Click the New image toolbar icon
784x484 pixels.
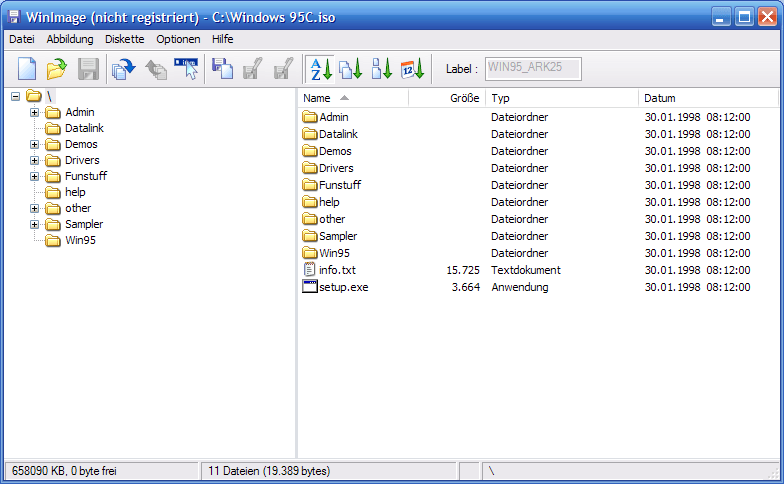[x=27, y=68]
